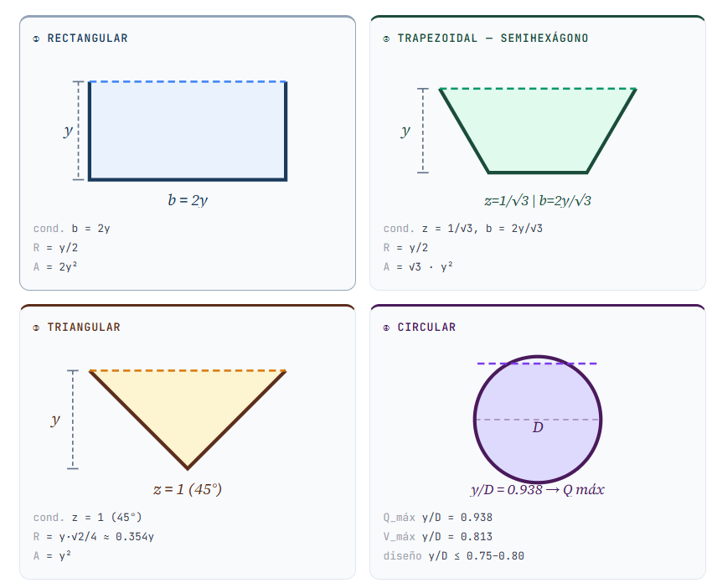Click the 'z = 1 (45°)' caption under triangle

tap(187, 489)
